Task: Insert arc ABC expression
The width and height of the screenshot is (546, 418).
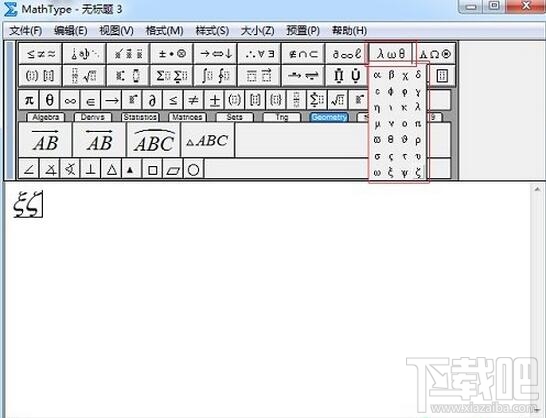Action: 154,140
